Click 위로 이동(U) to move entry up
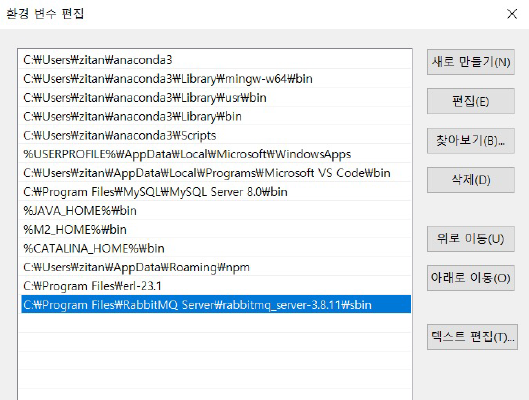 pos(471,239)
